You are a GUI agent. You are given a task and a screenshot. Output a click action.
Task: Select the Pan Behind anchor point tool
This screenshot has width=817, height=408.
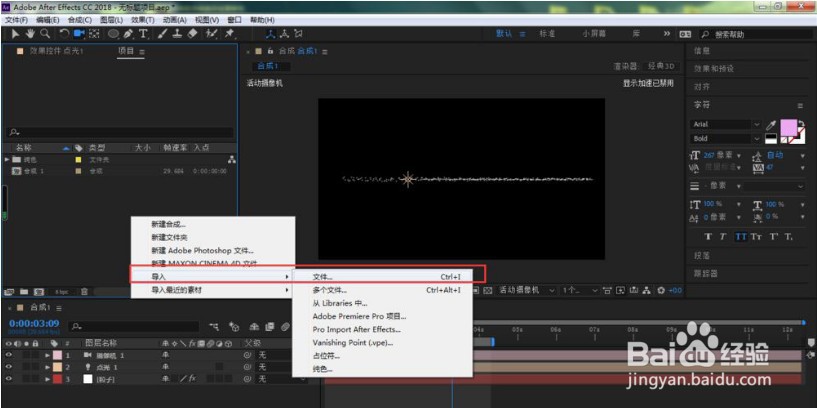pos(94,34)
